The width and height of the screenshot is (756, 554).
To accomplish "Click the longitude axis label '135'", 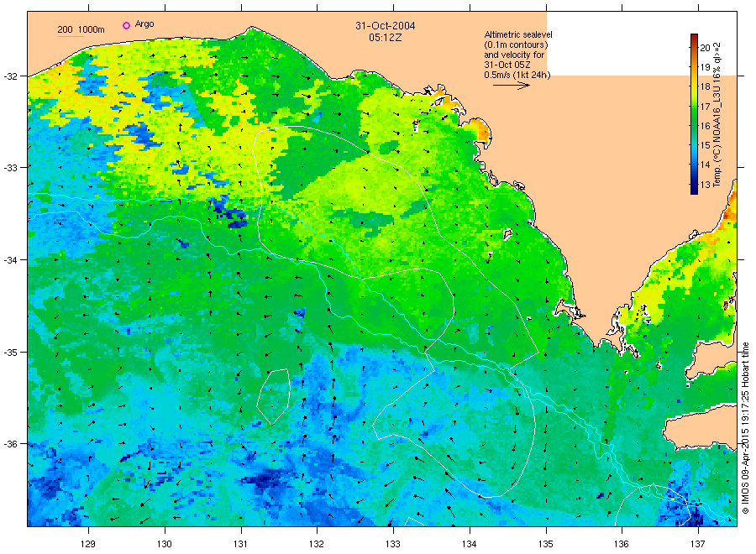I will 546,544.
